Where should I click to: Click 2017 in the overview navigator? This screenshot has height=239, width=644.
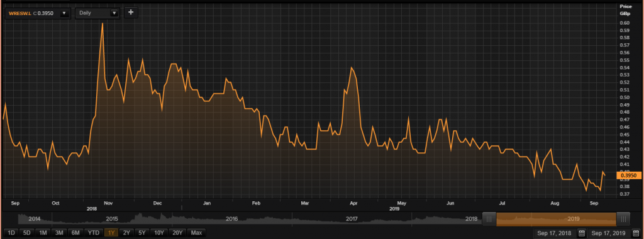point(352,220)
